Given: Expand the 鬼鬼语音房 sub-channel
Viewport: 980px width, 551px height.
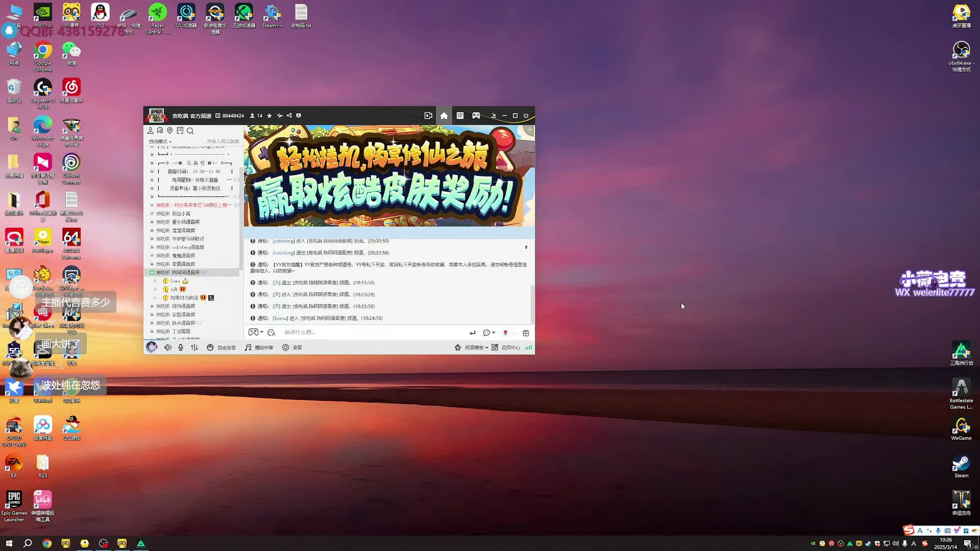Looking at the screenshot, I should (152, 256).
